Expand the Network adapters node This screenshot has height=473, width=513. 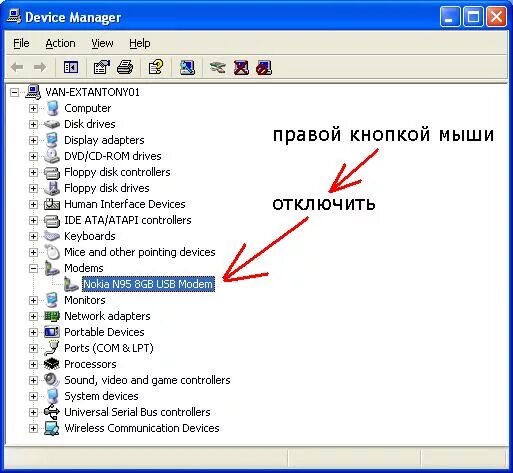click(x=33, y=316)
